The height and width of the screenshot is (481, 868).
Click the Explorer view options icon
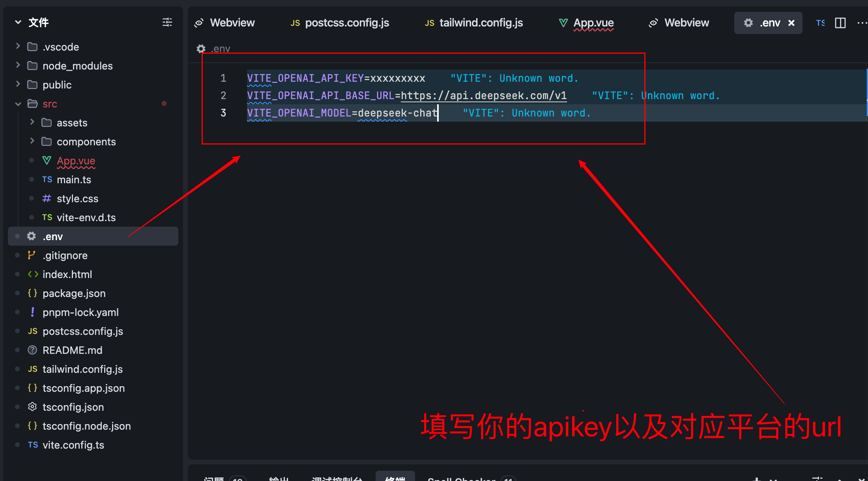[x=167, y=23]
